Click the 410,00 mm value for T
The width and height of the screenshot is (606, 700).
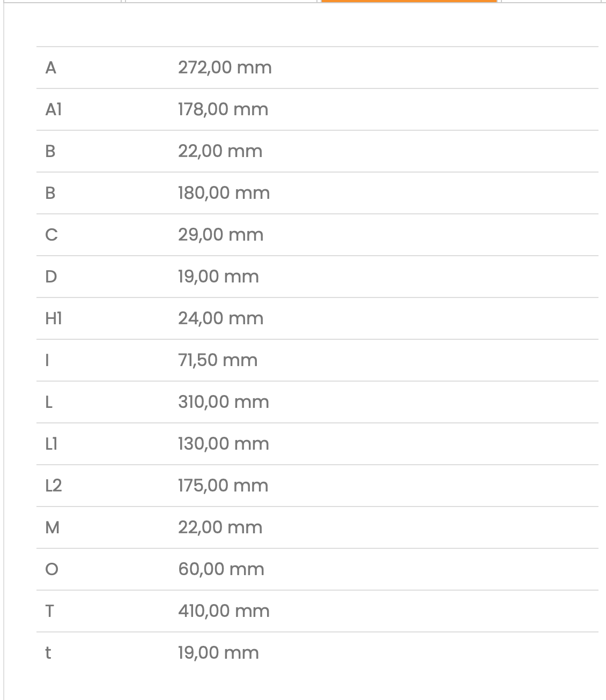click(224, 611)
